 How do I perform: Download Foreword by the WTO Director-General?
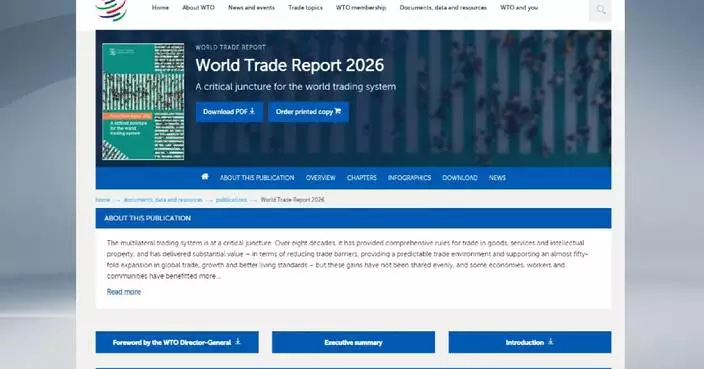click(177, 343)
